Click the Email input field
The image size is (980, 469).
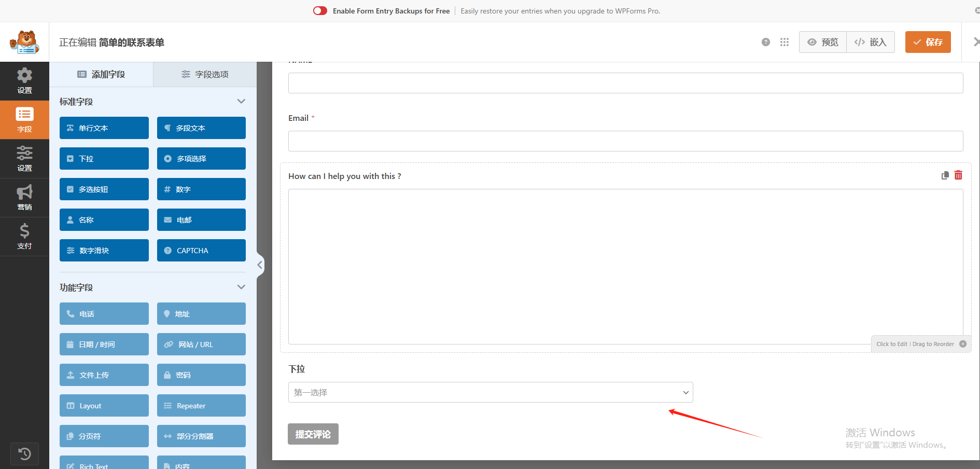[625, 141]
